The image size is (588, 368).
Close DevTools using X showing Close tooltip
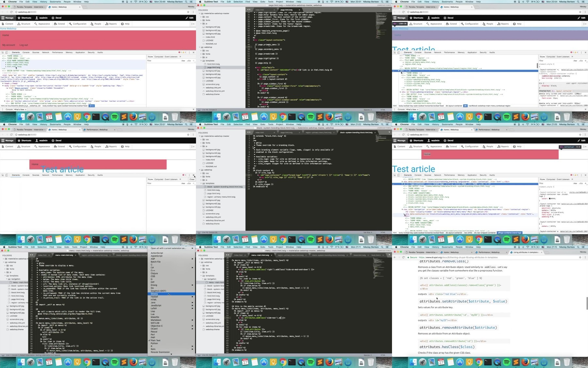pos(194,175)
